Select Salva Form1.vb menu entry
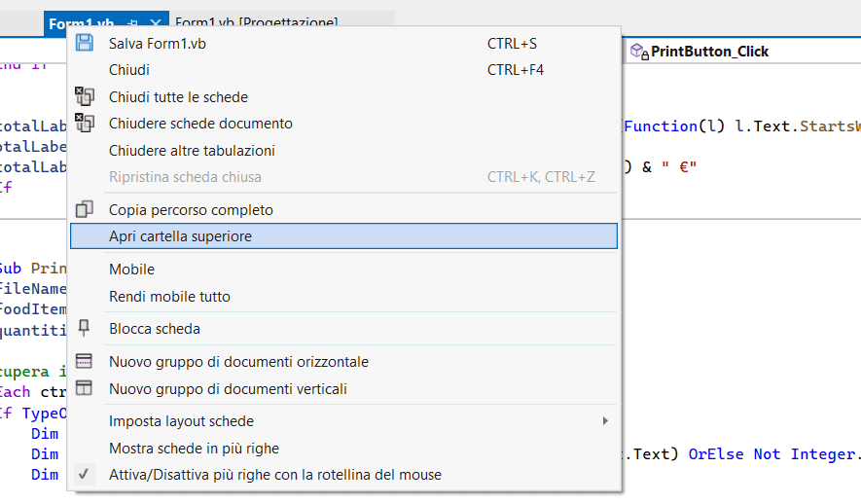The width and height of the screenshot is (861, 504). click(158, 44)
